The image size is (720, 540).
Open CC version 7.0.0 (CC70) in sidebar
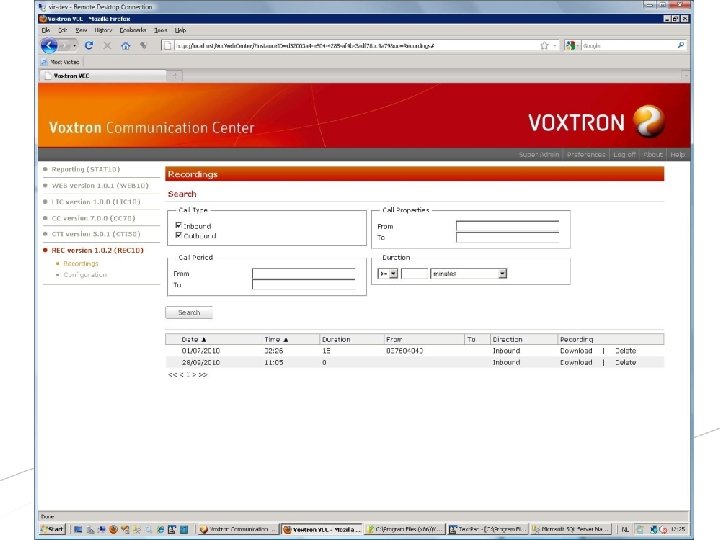[93, 218]
